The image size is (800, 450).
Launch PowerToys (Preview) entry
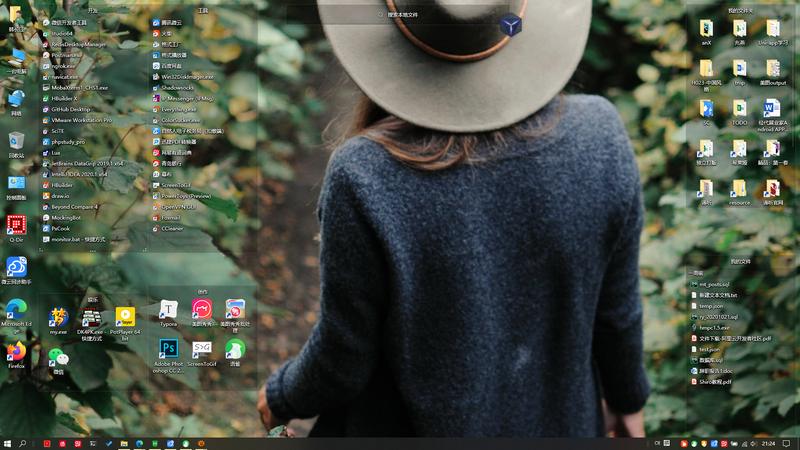tap(182, 196)
